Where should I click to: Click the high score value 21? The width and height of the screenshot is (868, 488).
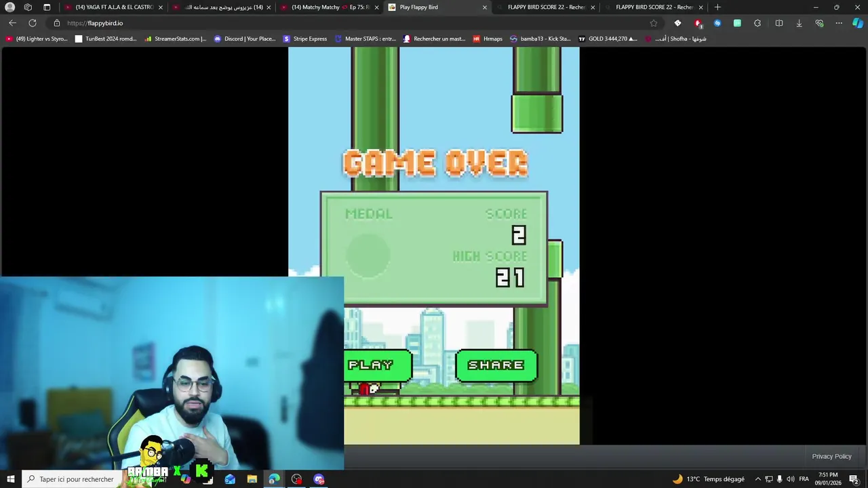click(x=510, y=278)
